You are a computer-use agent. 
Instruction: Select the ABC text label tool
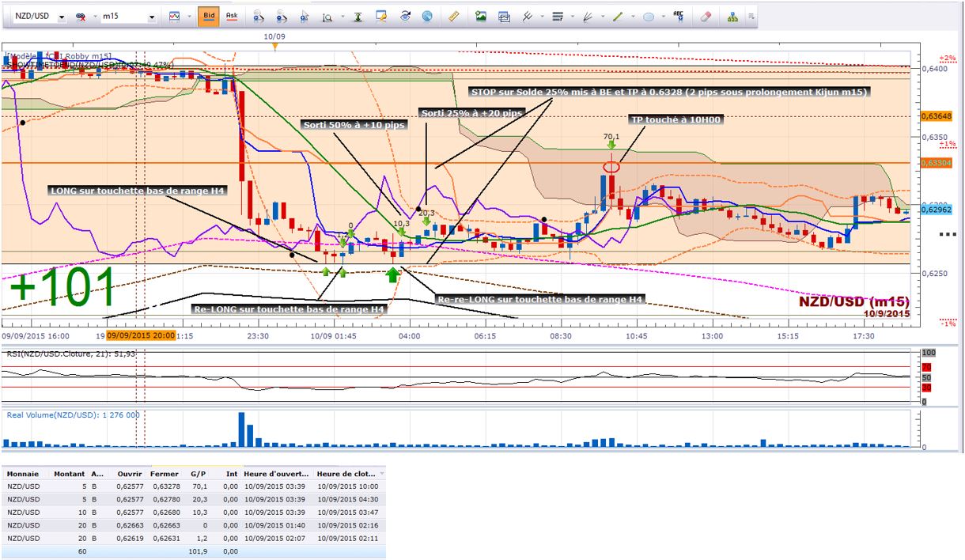(x=678, y=16)
